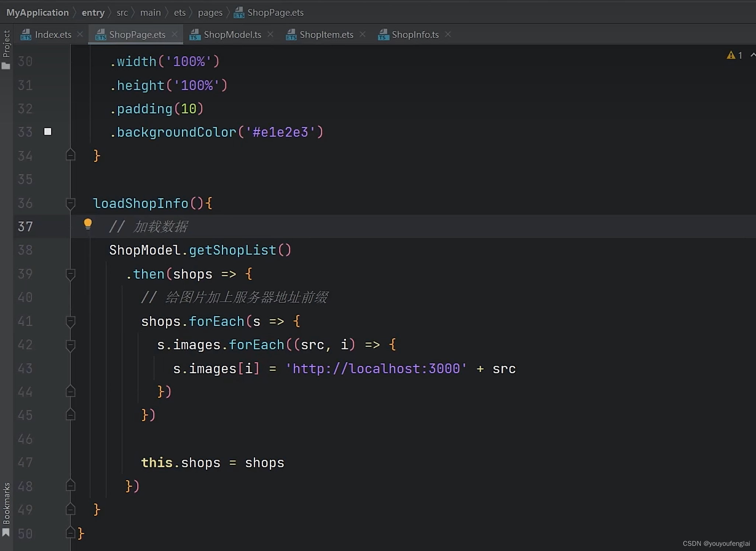Click the ETS file icon on Index.ets tab
756x551 pixels.
[26, 35]
